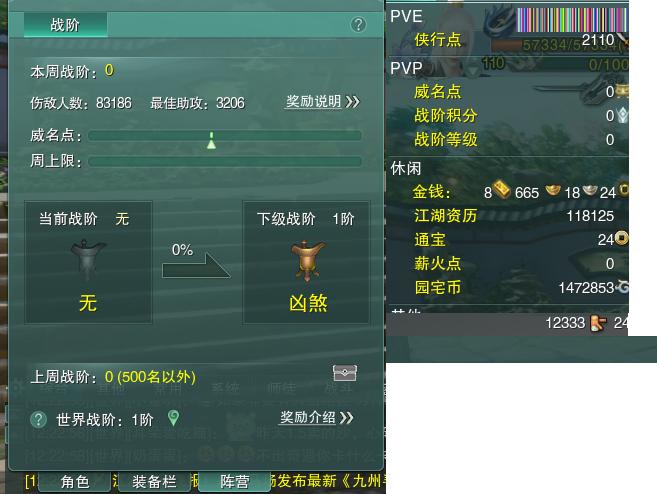Click the gold ingot icon in 金钱 row
Image resolution: width=657 pixels, height=494 pixels.
click(x=502, y=189)
